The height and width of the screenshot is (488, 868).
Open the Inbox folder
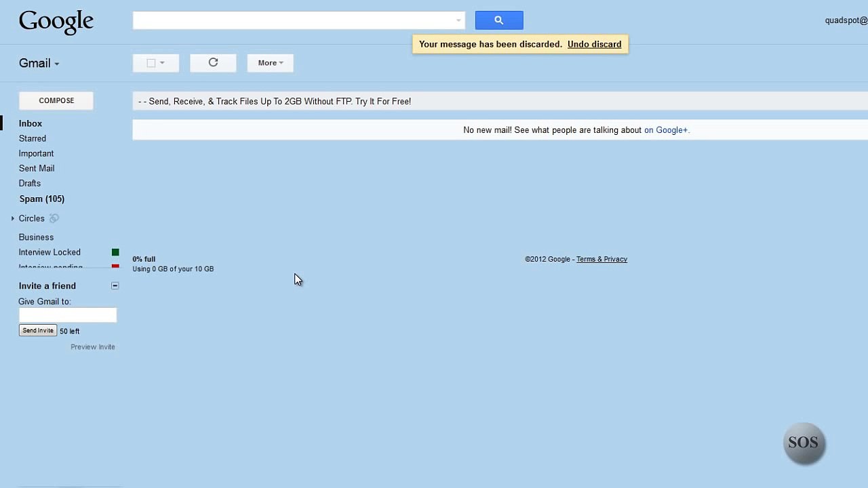(x=31, y=123)
